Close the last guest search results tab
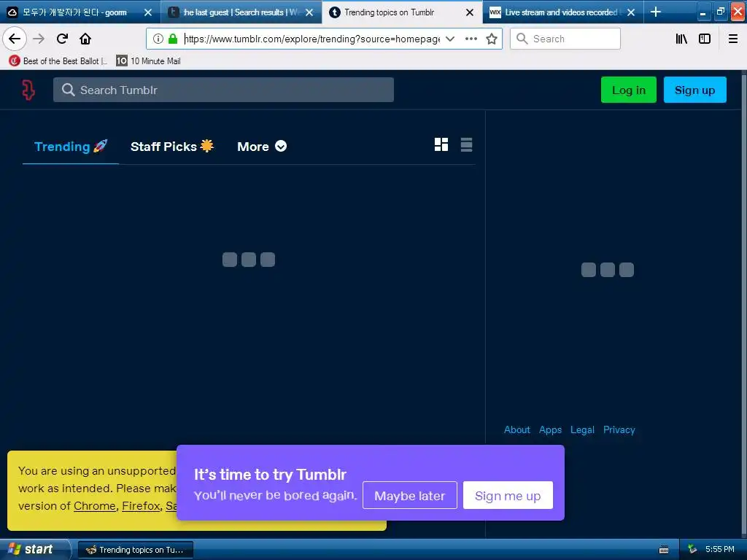 (x=309, y=12)
